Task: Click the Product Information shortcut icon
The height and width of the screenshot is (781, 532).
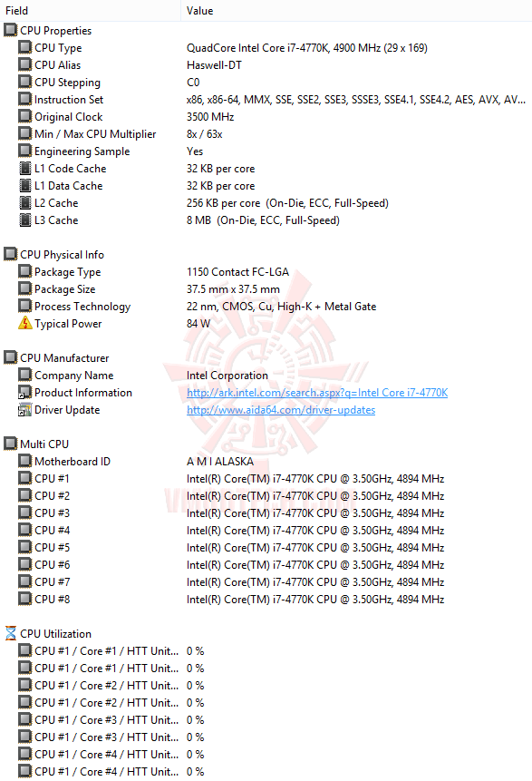Action: click(x=24, y=393)
